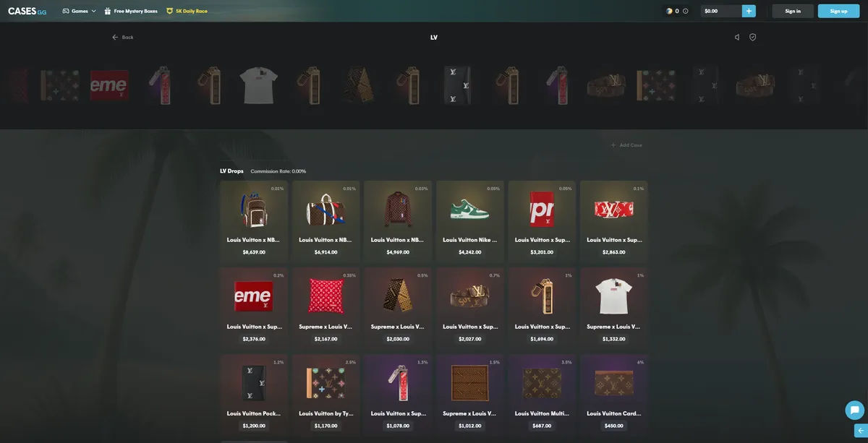Select the $2,167.00 red pillow drop

(325, 308)
